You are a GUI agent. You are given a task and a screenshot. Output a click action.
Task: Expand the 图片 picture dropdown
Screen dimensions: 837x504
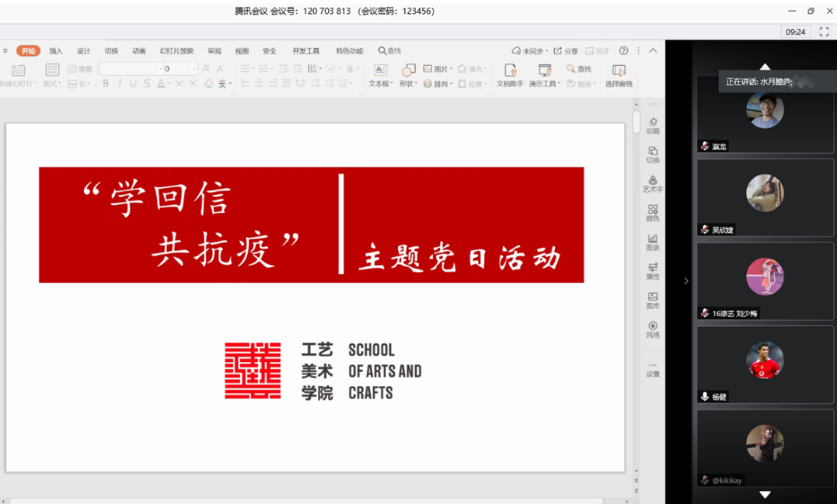[x=452, y=69]
